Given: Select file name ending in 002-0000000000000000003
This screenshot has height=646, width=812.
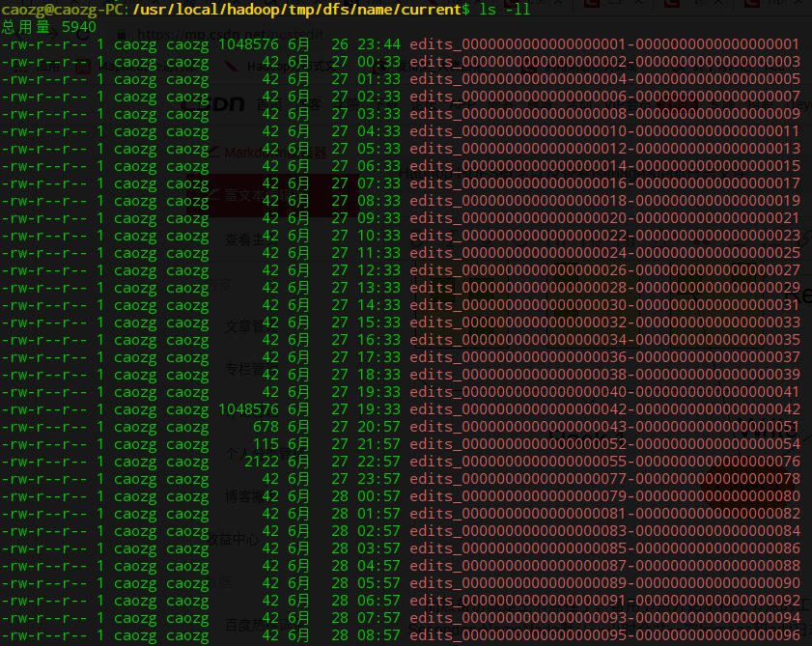Looking at the screenshot, I should pos(604,62).
